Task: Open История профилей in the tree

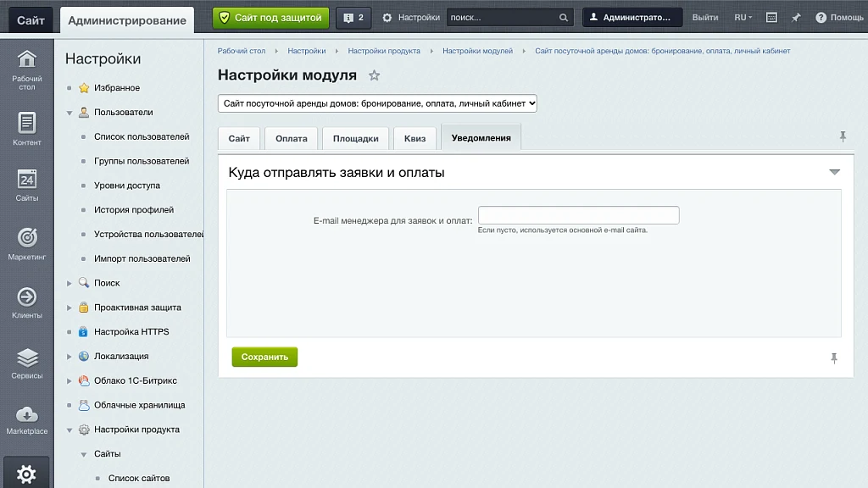Action: pos(134,210)
